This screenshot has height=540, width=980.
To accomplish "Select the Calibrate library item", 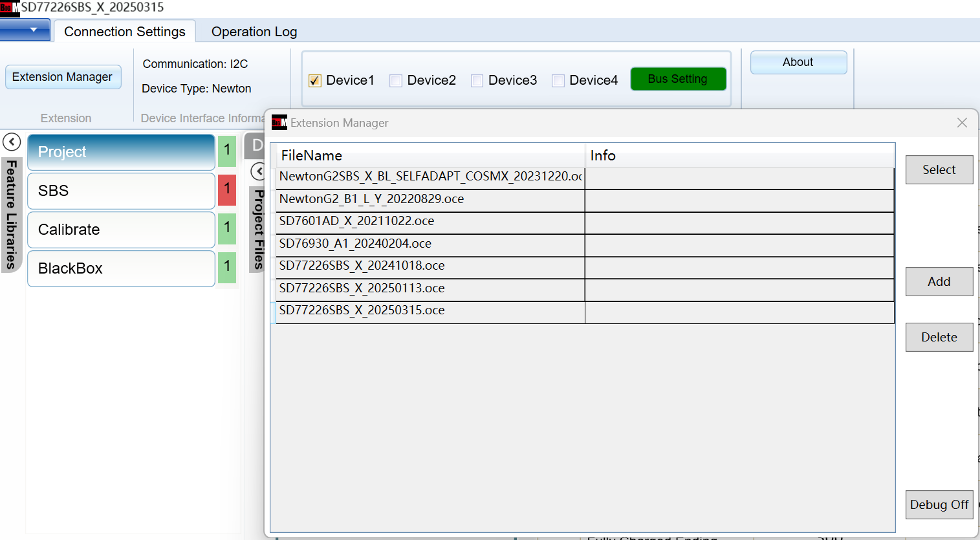I will [x=121, y=230].
